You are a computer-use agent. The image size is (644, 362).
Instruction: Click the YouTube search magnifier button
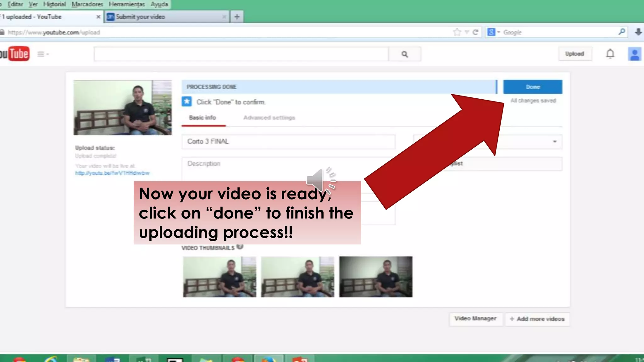(405, 54)
